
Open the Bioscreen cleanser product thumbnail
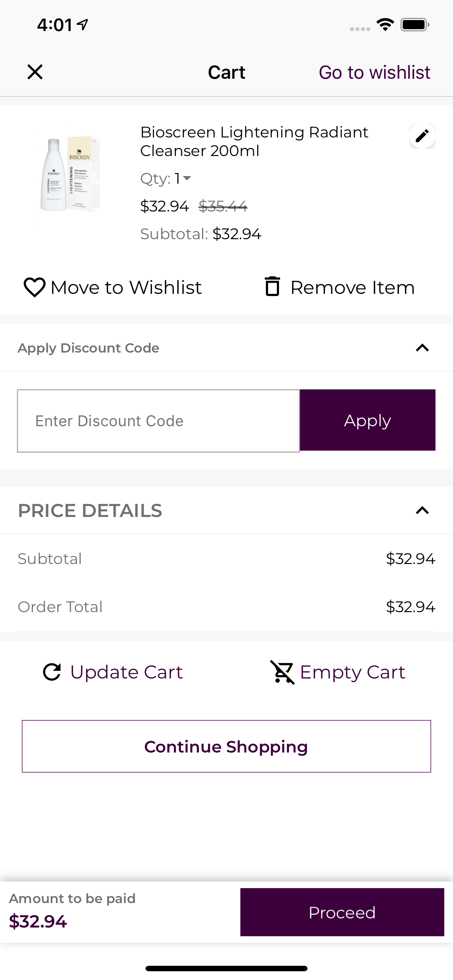pyautogui.click(x=70, y=174)
